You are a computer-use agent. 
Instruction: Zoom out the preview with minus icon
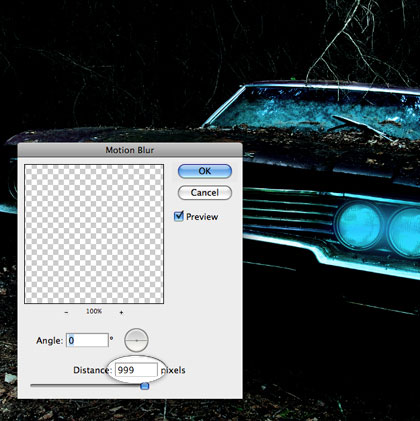(67, 312)
